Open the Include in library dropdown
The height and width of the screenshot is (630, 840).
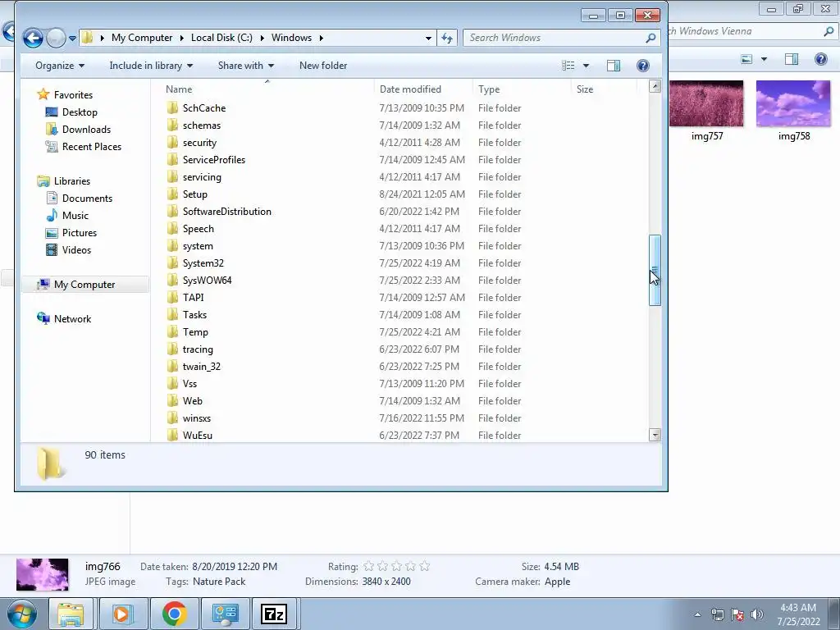coord(151,66)
